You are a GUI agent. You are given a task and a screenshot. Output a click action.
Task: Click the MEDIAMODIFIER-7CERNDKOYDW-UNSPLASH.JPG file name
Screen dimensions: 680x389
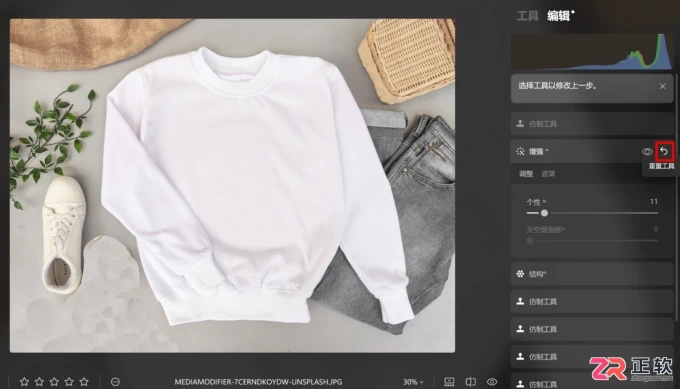click(258, 382)
